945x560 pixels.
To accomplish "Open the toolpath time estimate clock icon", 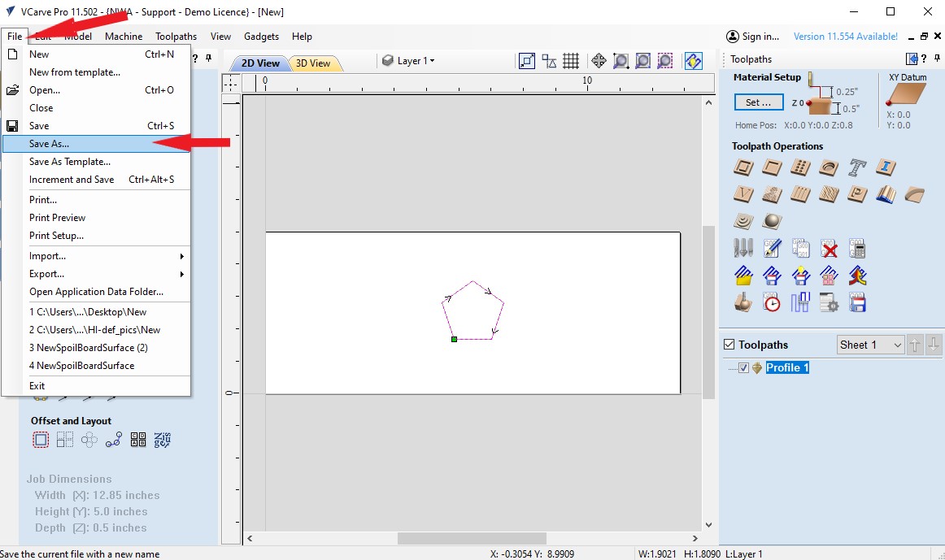I will [772, 302].
